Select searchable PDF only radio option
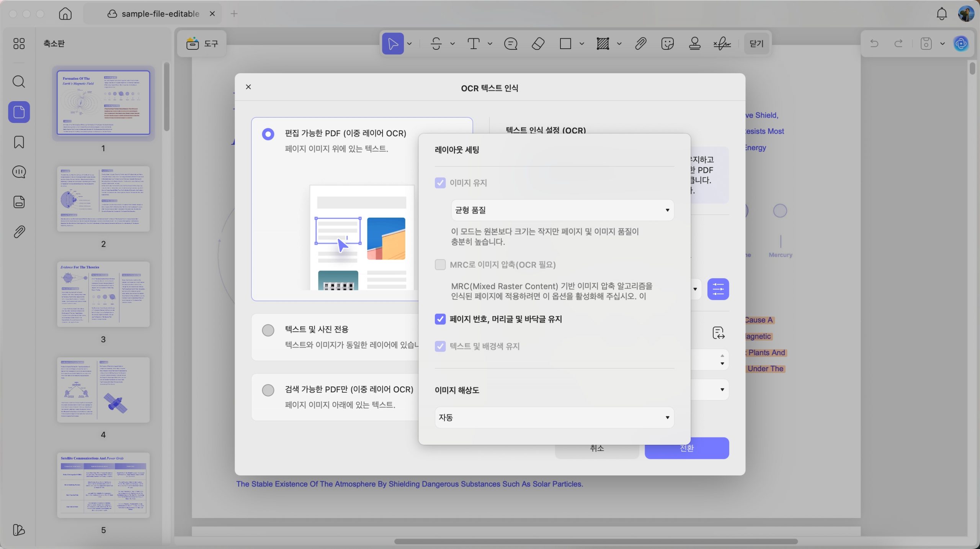The height and width of the screenshot is (549, 980). tap(268, 390)
